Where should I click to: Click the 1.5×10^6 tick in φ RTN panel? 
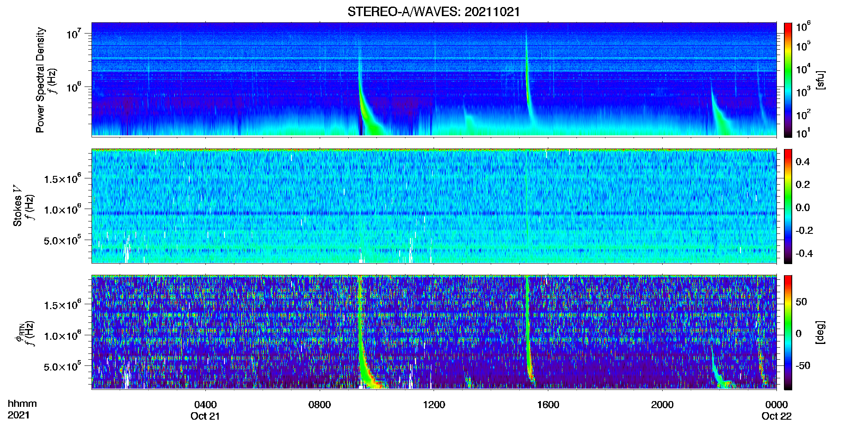63,305
